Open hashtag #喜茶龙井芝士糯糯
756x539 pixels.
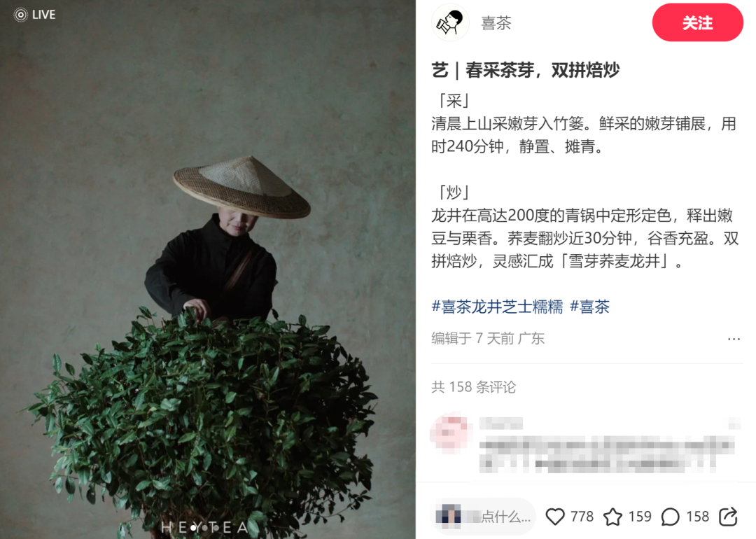pyautogui.click(x=497, y=307)
